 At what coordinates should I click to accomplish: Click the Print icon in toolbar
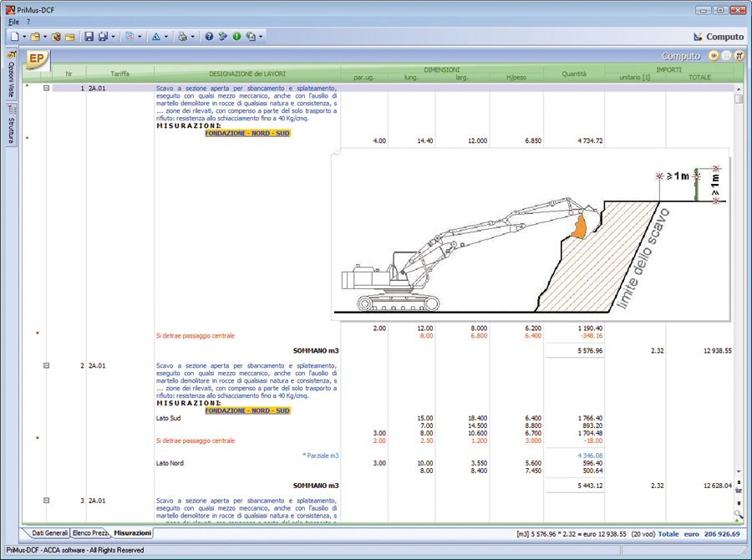(x=183, y=37)
